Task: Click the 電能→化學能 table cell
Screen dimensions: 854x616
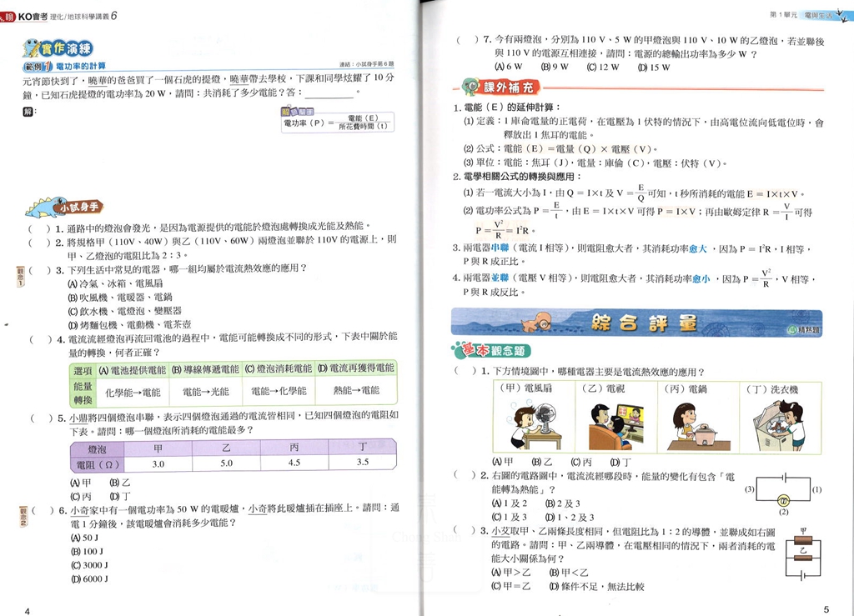Action: coord(279,391)
